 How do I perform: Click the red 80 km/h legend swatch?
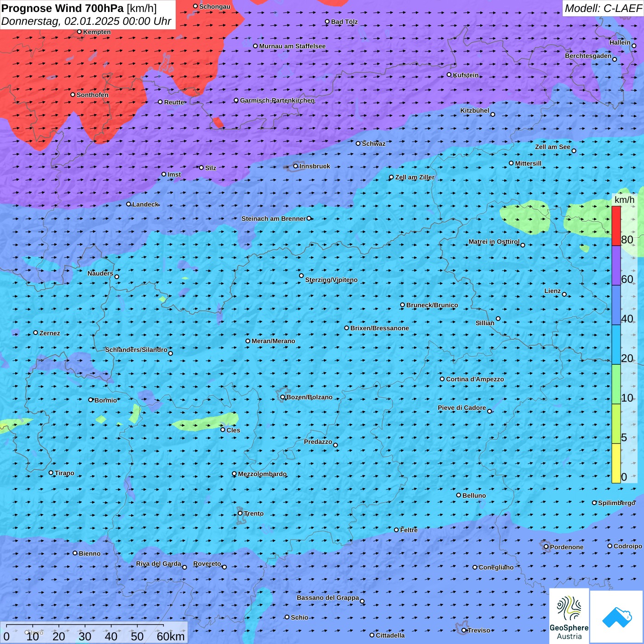(616, 226)
